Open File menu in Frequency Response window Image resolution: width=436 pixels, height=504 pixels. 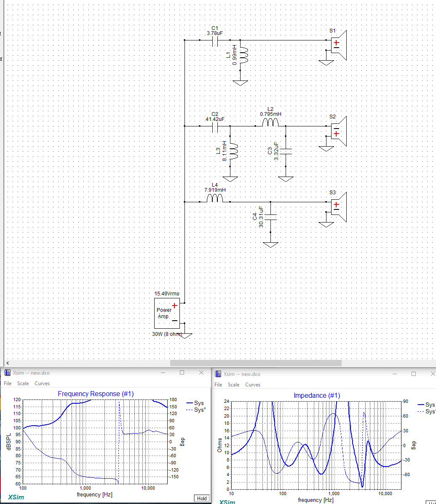8,383
